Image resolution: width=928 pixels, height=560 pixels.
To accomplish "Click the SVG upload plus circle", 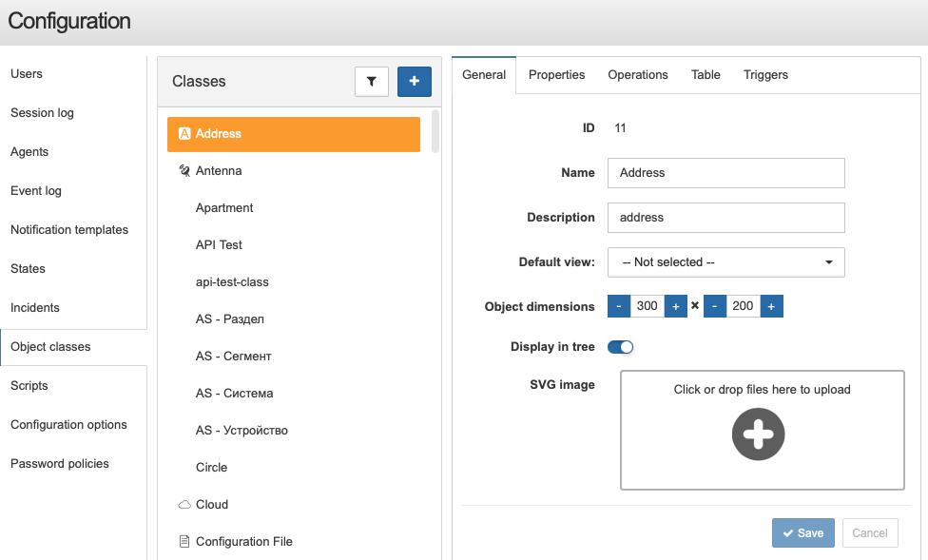I will pos(758,434).
